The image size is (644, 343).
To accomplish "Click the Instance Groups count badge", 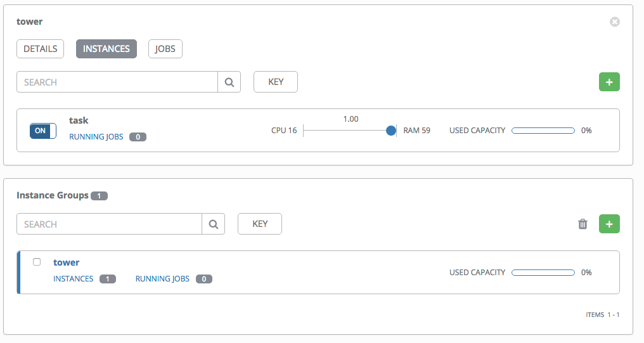I will pos(99,196).
